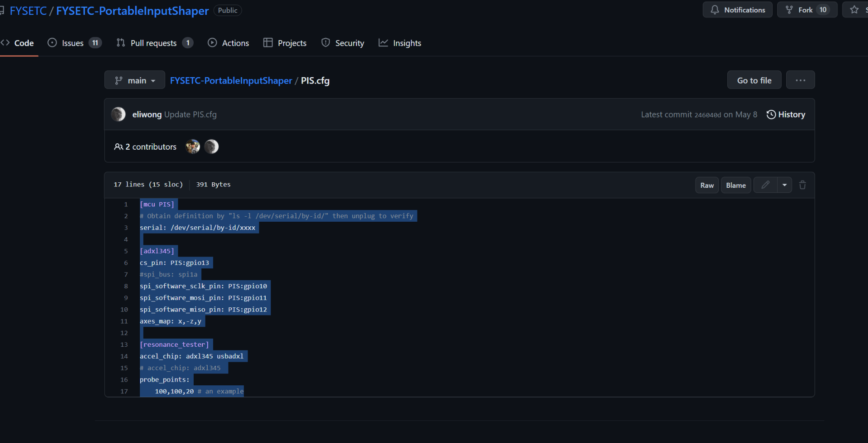Click [resonance_tester] section line
The image size is (868, 443).
pyautogui.click(x=174, y=345)
